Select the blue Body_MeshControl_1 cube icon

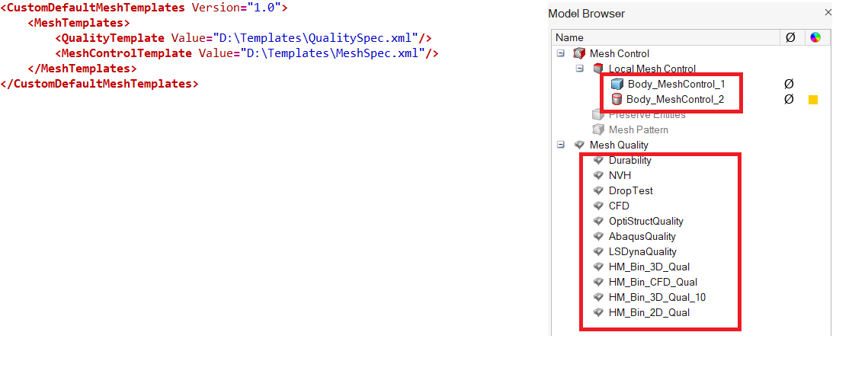[617, 84]
